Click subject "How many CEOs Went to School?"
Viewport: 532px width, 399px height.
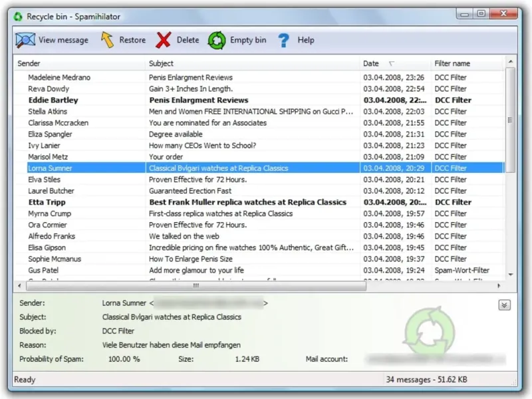pyautogui.click(x=203, y=146)
